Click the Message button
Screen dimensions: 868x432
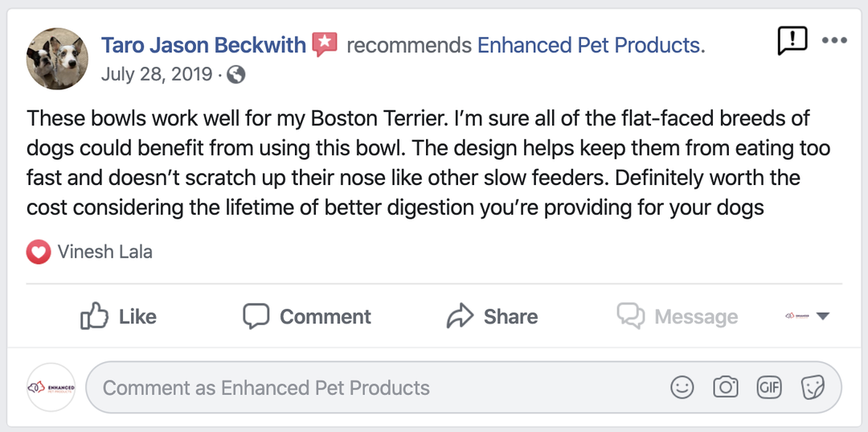point(678,317)
